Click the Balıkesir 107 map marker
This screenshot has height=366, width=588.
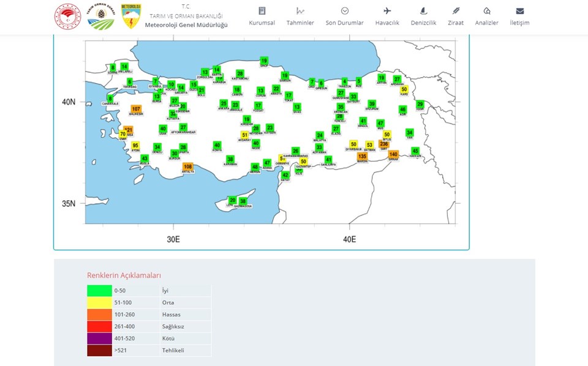[136, 109]
